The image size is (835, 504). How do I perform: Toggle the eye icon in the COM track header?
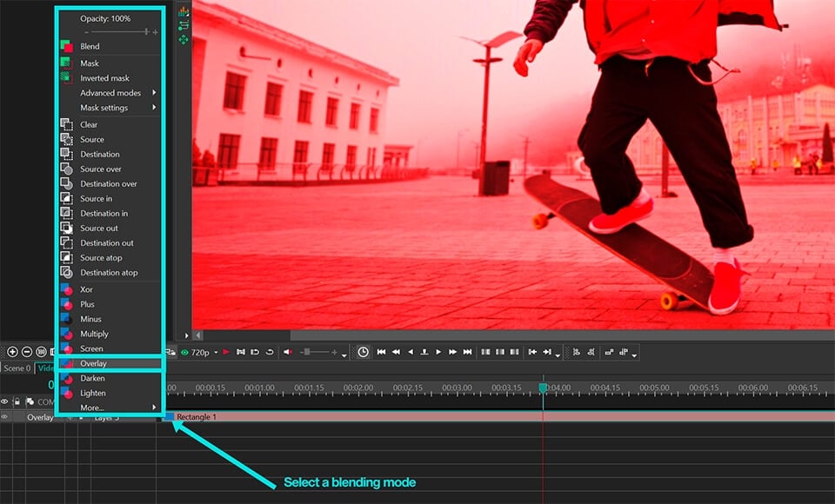[5, 401]
